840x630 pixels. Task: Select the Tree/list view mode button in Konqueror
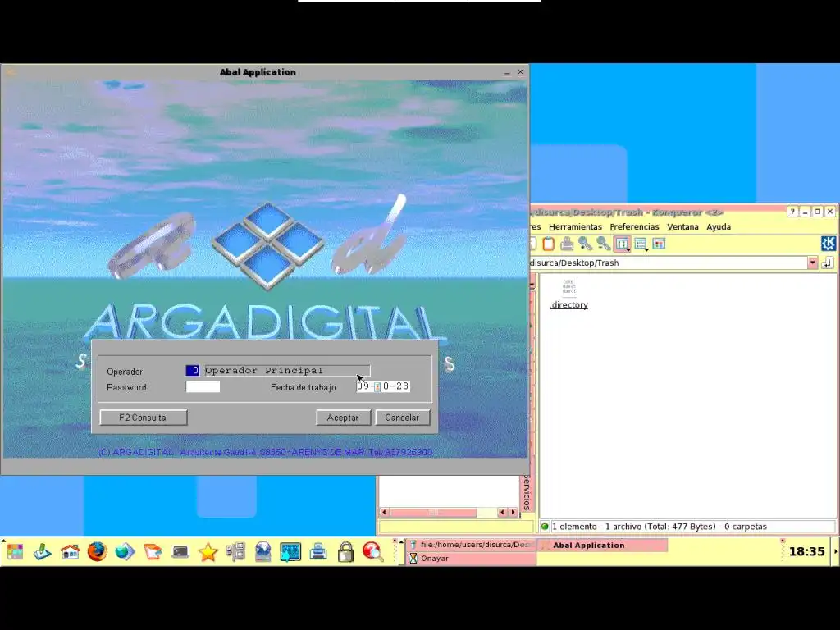pos(641,244)
